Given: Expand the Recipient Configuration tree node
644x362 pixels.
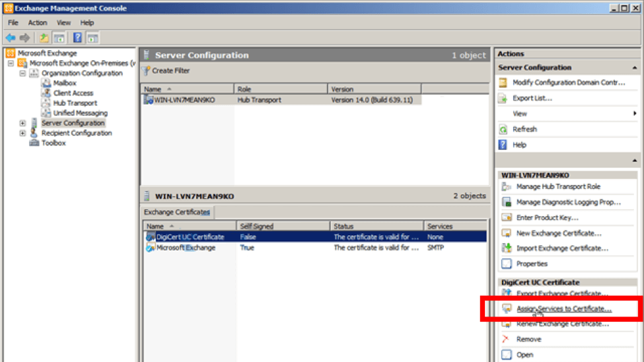Looking at the screenshot, I should (22, 133).
